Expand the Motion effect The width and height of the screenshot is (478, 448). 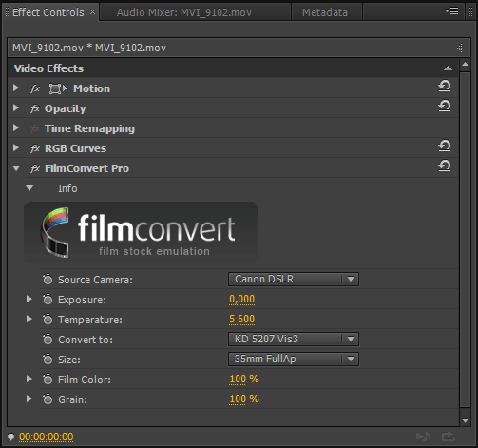pos(16,88)
